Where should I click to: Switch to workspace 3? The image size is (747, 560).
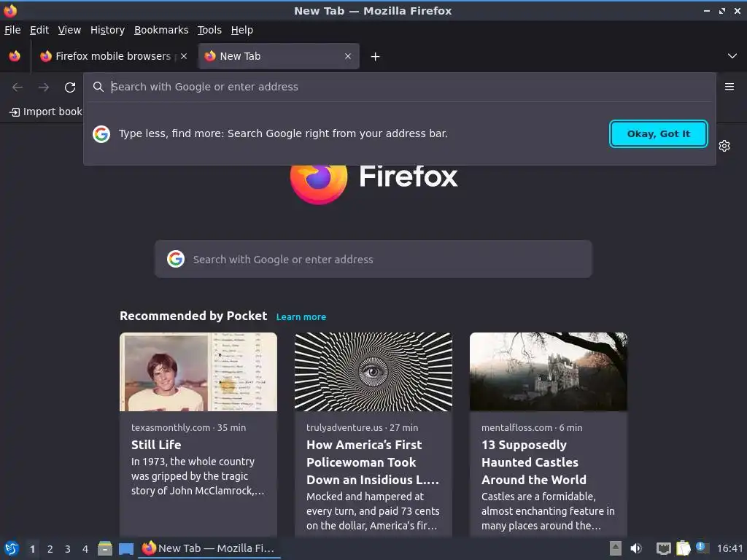tap(68, 549)
